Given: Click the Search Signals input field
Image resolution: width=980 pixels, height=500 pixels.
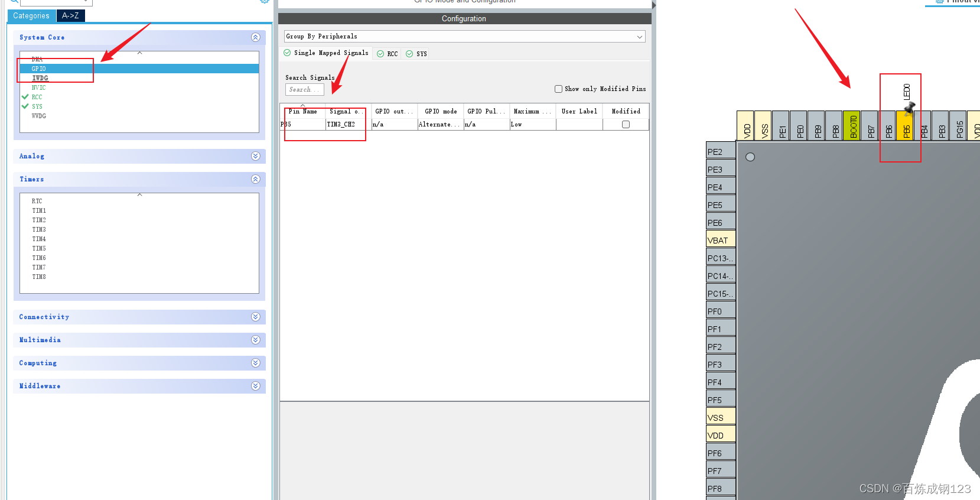Looking at the screenshot, I should pyautogui.click(x=305, y=89).
